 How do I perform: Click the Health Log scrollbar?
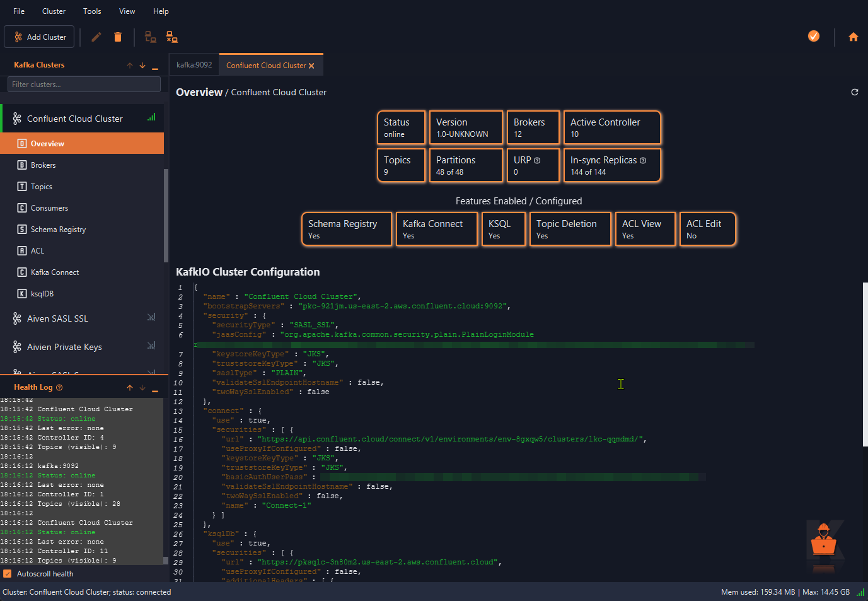click(166, 560)
